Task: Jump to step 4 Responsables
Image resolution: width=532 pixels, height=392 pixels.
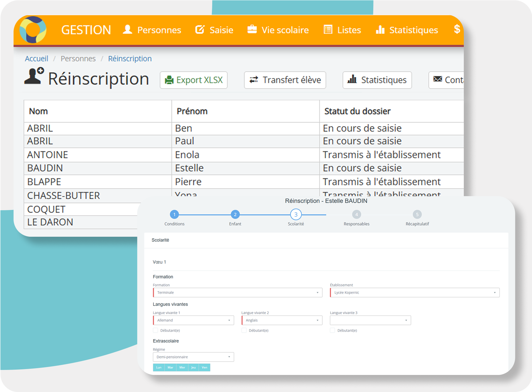Action: (x=357, y=214)
